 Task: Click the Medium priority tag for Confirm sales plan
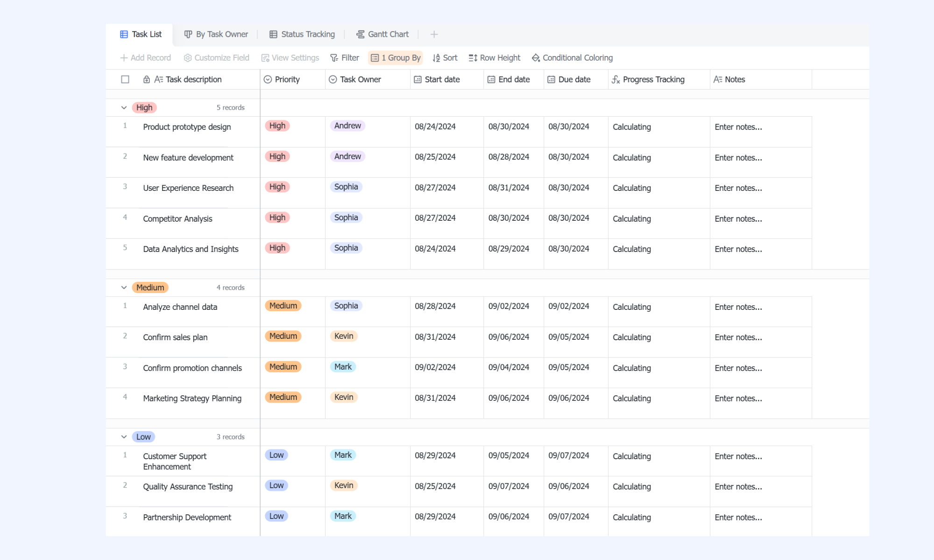[283, 336]
